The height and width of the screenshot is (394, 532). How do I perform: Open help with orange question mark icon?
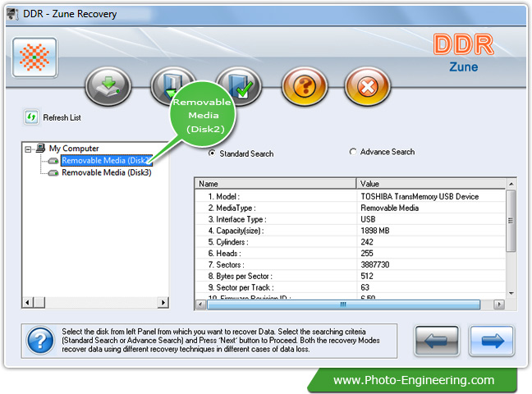point(305,86)
